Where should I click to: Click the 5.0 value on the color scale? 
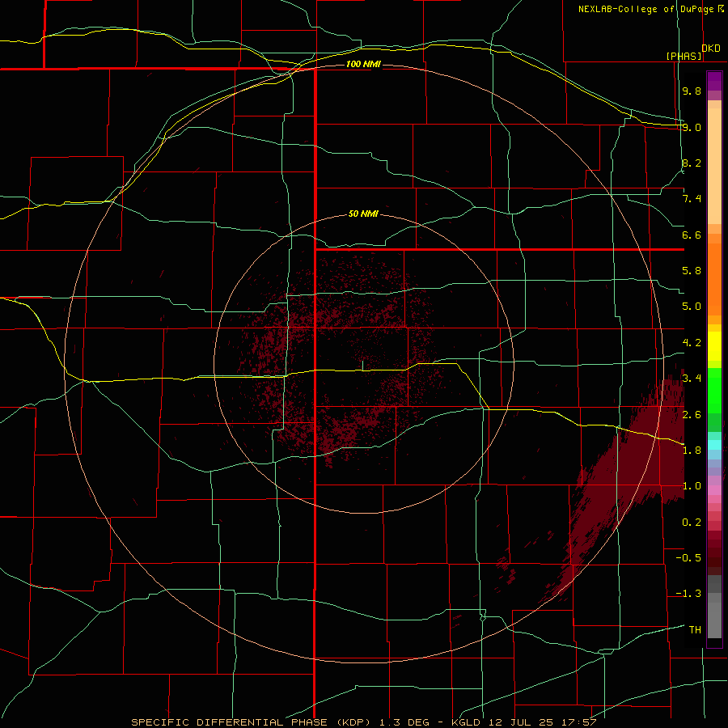[692, 307]
